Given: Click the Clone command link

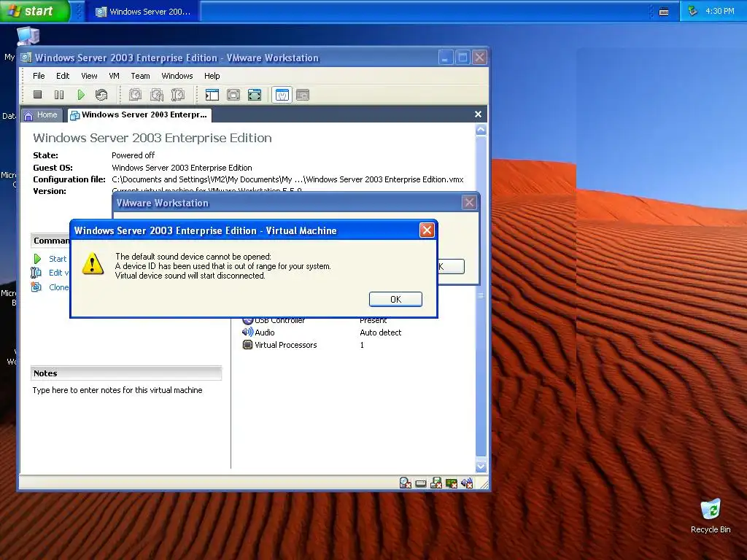Looking at the screenshot, I should 58,287.
